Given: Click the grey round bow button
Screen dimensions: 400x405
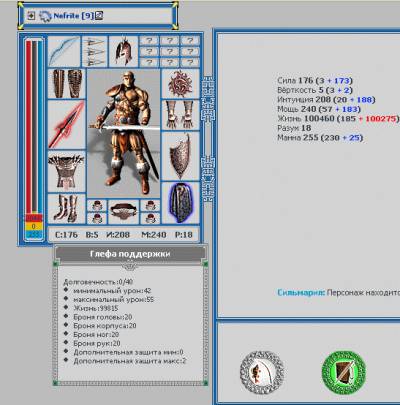Looking at the screenshot, I should (x=262, y=372).
